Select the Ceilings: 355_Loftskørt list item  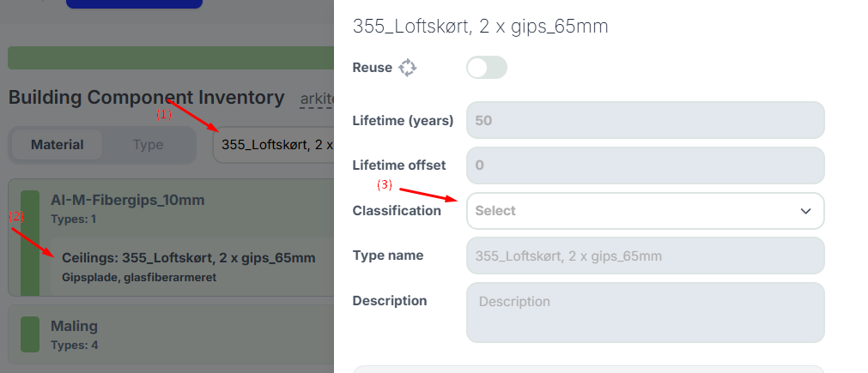click(x=188, y=258)
